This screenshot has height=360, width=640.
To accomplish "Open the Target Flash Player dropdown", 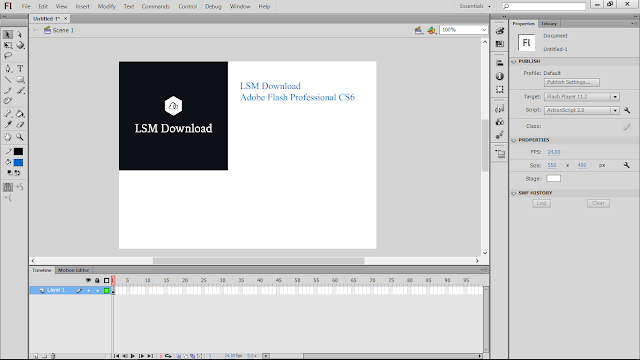I will tap(582, 97).
